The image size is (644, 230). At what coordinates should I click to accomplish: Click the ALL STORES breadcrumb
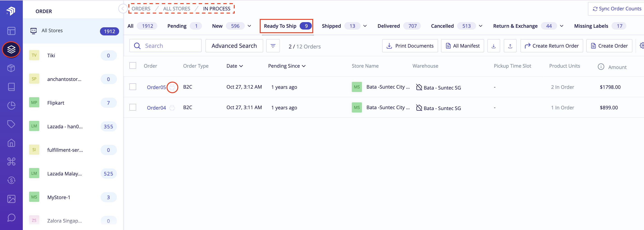[x=176, y=9]
